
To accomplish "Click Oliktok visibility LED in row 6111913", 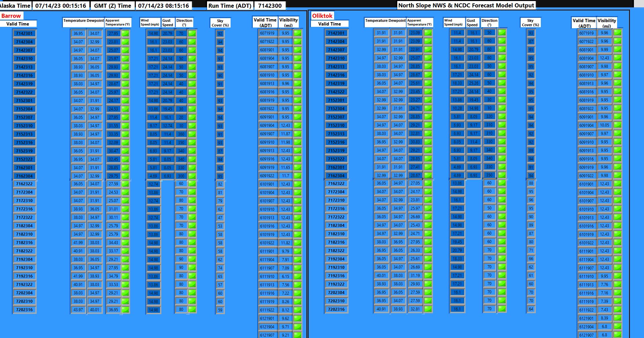I will pos(617,284).
